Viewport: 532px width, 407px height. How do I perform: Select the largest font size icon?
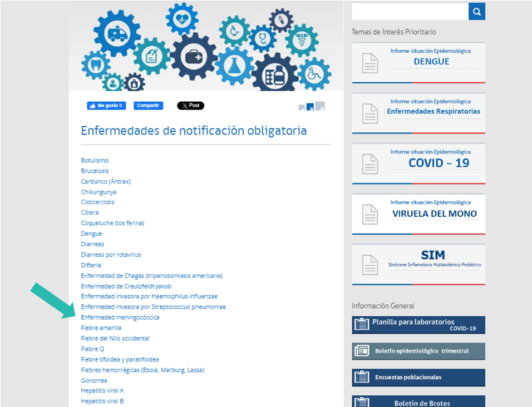pyautogui.click(x=320, y=106)
